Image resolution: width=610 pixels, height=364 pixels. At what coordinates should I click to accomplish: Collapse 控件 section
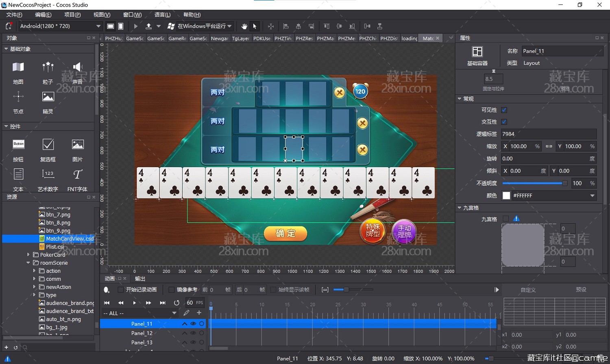pyautogui.click(x=6, y=126)
